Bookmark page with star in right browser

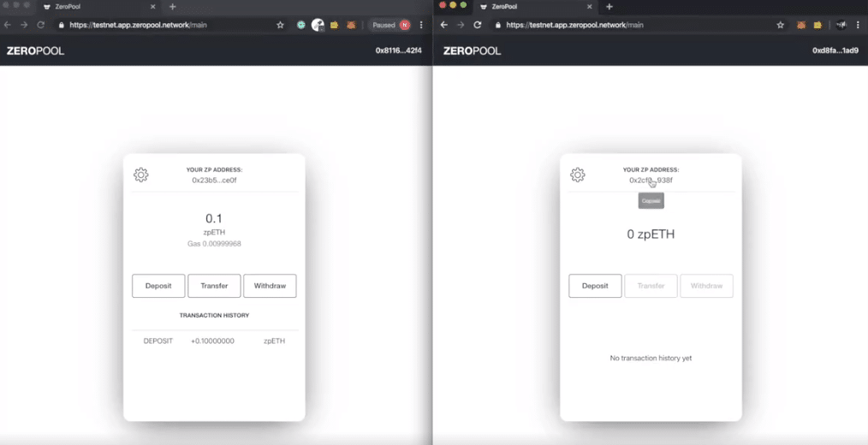click(781, 25)
